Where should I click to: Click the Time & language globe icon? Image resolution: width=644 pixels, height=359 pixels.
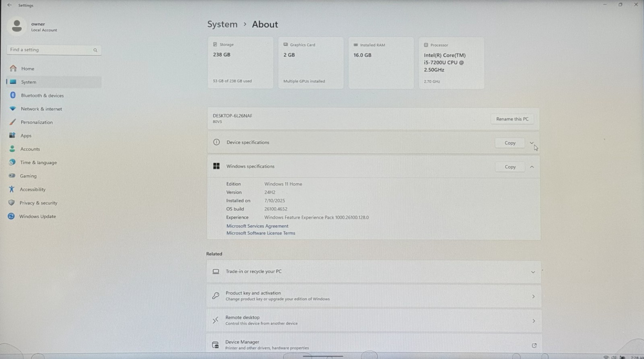point(12,162)
